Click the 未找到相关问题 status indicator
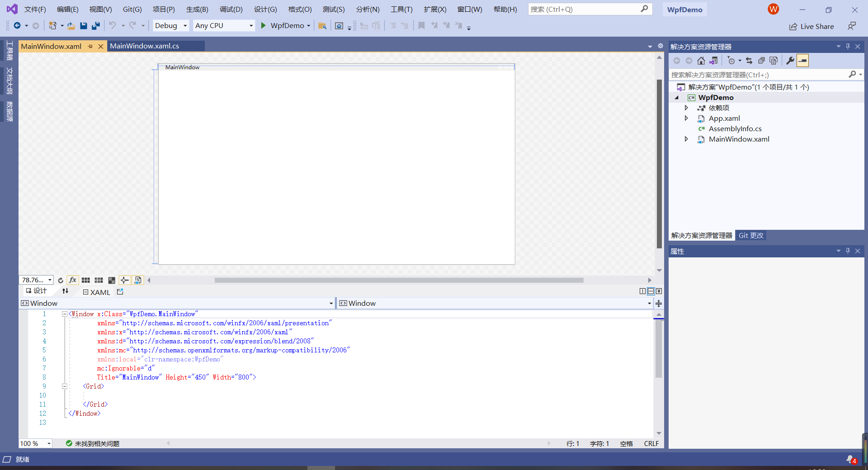Image resolution: width=868 pixels, height=470 pixels. [x=93, y=443]
